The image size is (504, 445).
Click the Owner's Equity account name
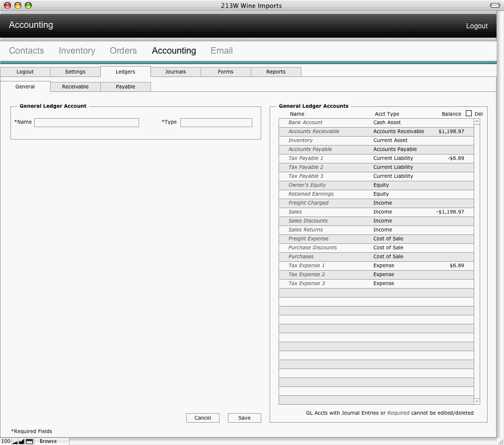307,185
